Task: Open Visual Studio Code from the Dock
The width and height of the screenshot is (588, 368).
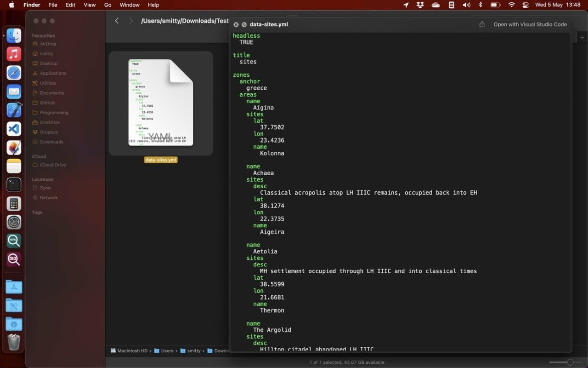Action: [x=14, y=129]
